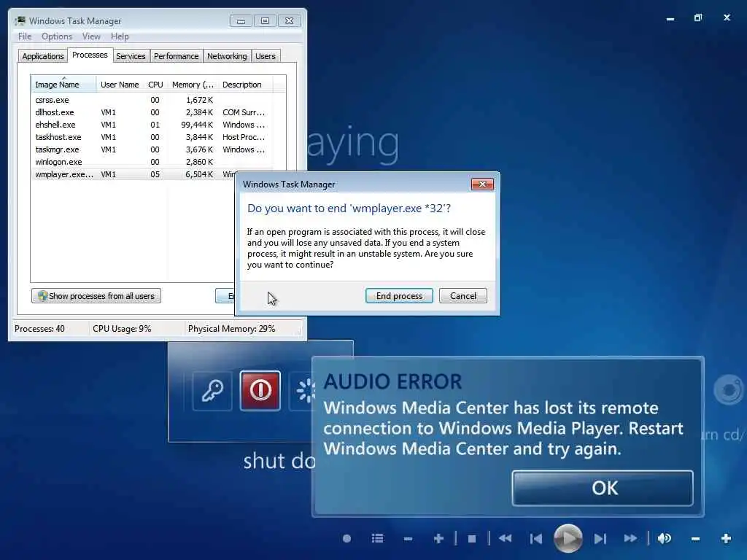This screenshot has width=747, height=560.
Task: Click the Task Manager title bar icon
Action: pos(20,21)
